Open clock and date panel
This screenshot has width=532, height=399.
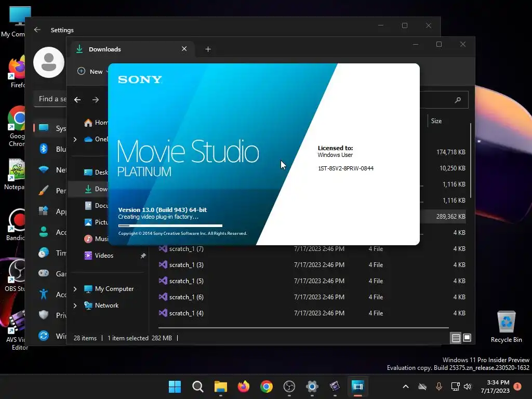(495, 387)
